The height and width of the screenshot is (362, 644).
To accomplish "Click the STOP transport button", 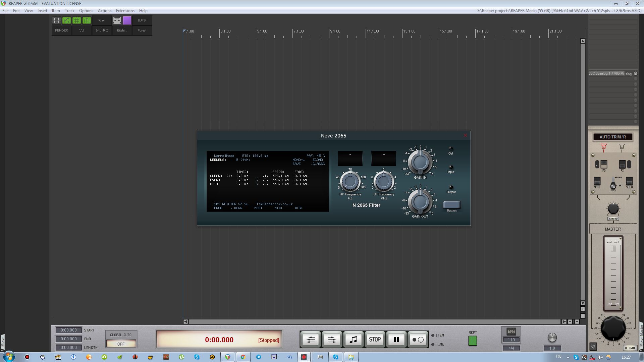I will (x=375, y=340).
